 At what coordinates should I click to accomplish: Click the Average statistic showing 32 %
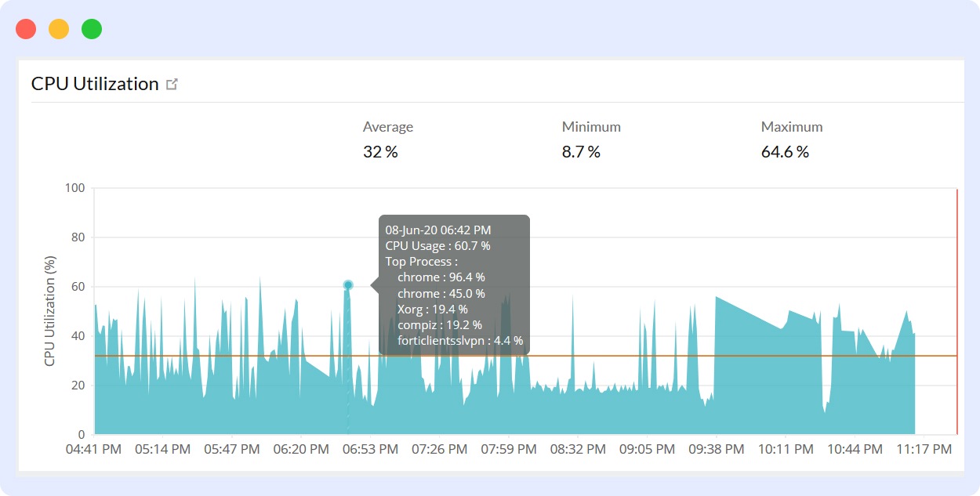381,151
